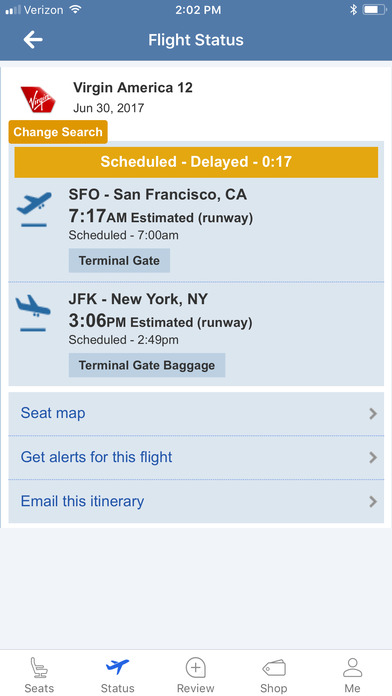Tap the SFO Terminal Gate button
Screen dimensions: 392x696
[x=119, y=261]
